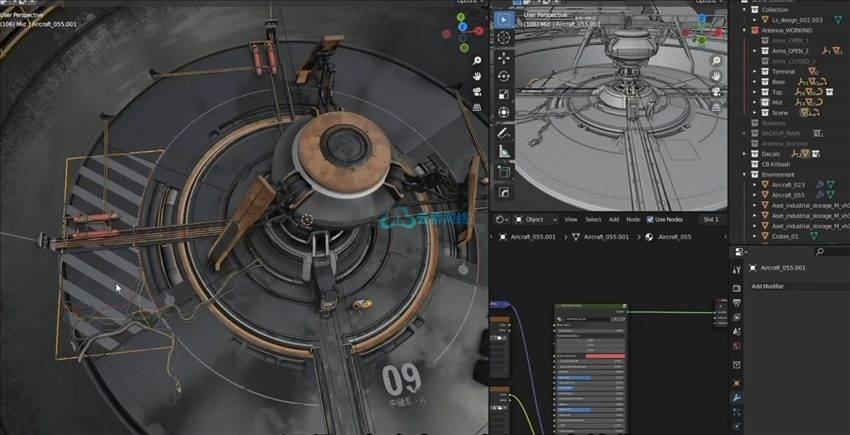Image resolution: width=850 pixels, height=435 pixels.
Task: Click pan hand icon in left viewport
Action: [477, 76]
